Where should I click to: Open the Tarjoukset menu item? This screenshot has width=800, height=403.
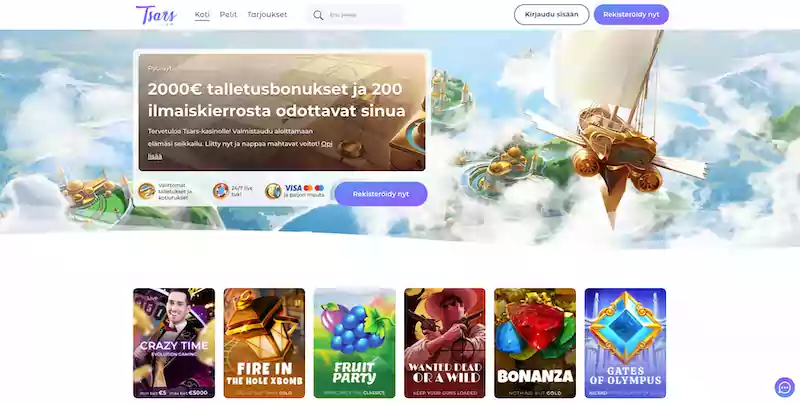pos(267,14)
